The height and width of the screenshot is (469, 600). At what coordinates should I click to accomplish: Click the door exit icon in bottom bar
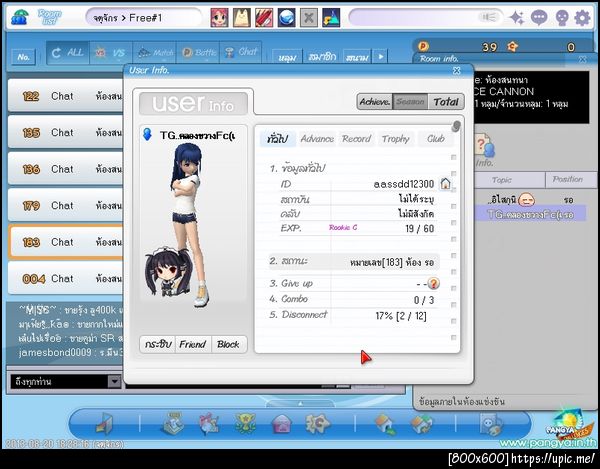104,424
